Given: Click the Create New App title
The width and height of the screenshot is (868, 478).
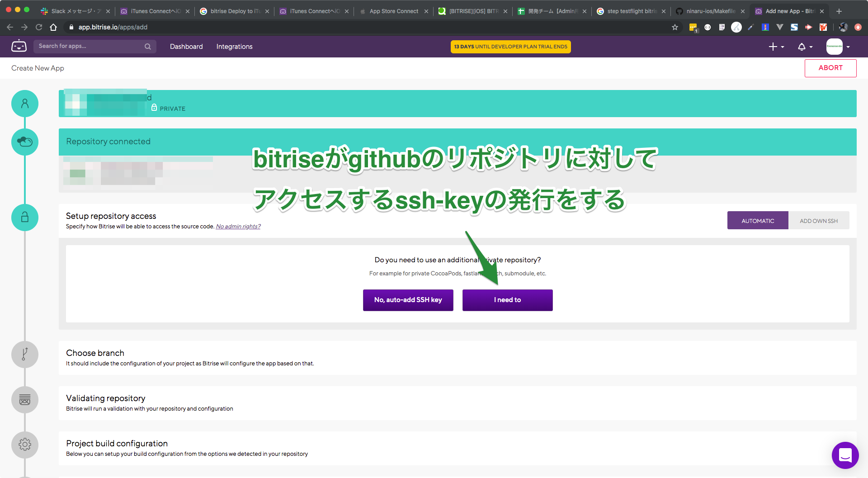Looking at the screenshot, I should tap(38, 68).
